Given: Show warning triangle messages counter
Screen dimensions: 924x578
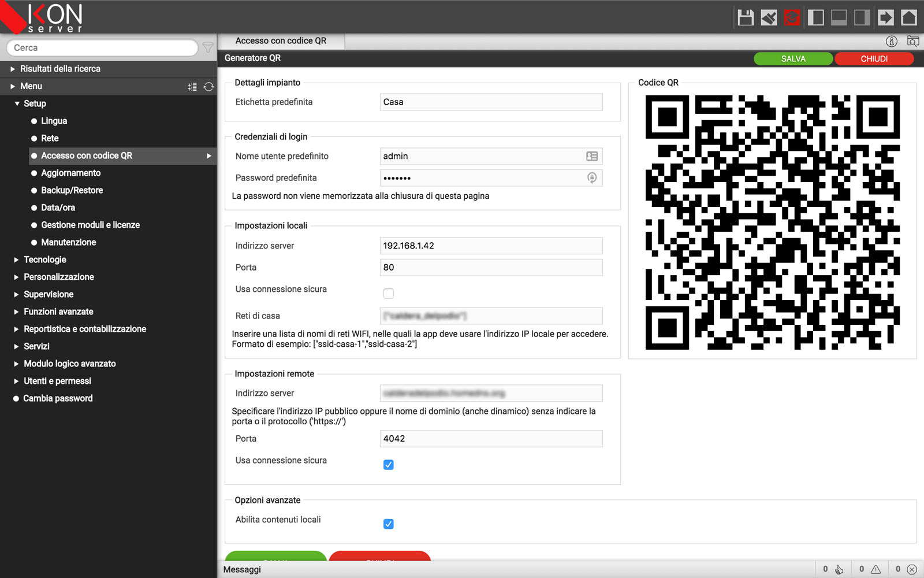Looking at the screenshot, I should 870,569.
